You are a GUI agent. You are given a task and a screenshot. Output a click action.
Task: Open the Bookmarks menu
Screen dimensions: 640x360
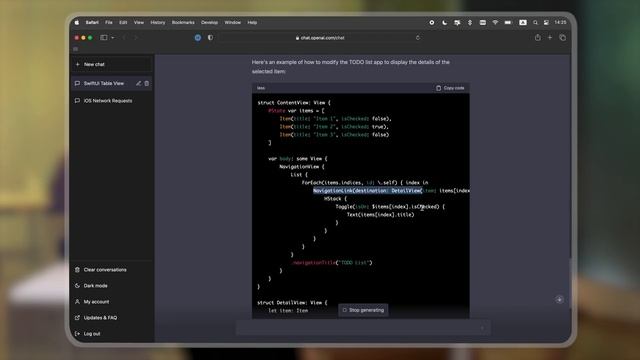coord(183,22)
